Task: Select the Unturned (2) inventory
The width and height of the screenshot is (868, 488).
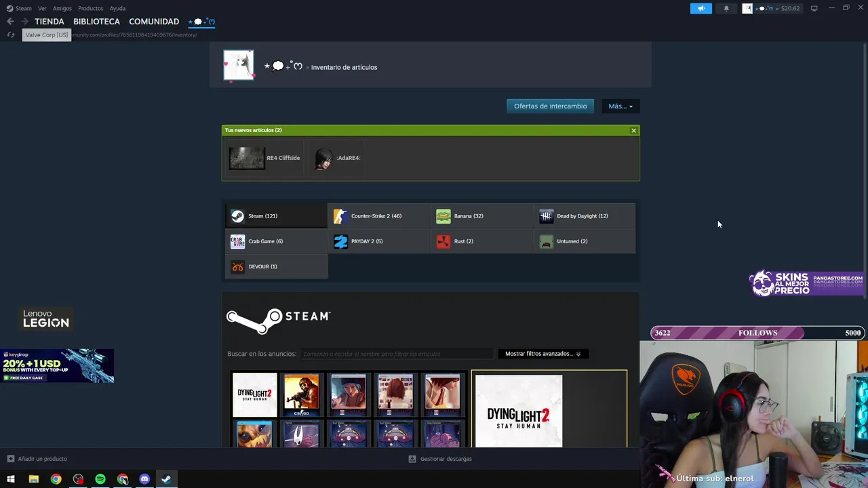Action: [585, 241]
